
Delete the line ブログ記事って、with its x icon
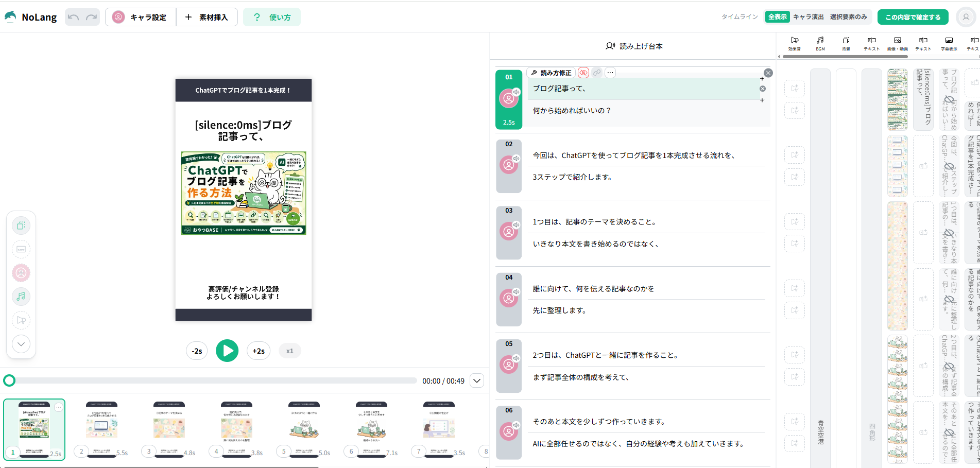763,89
